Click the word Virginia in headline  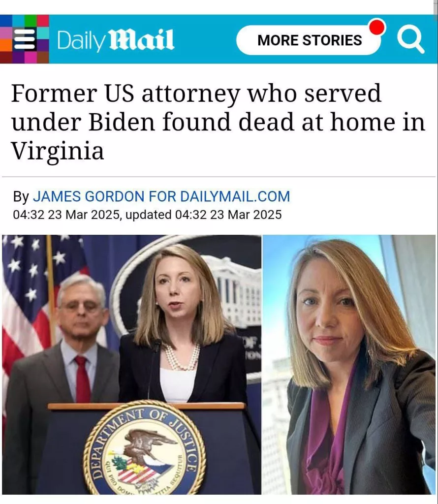point(58,151)
